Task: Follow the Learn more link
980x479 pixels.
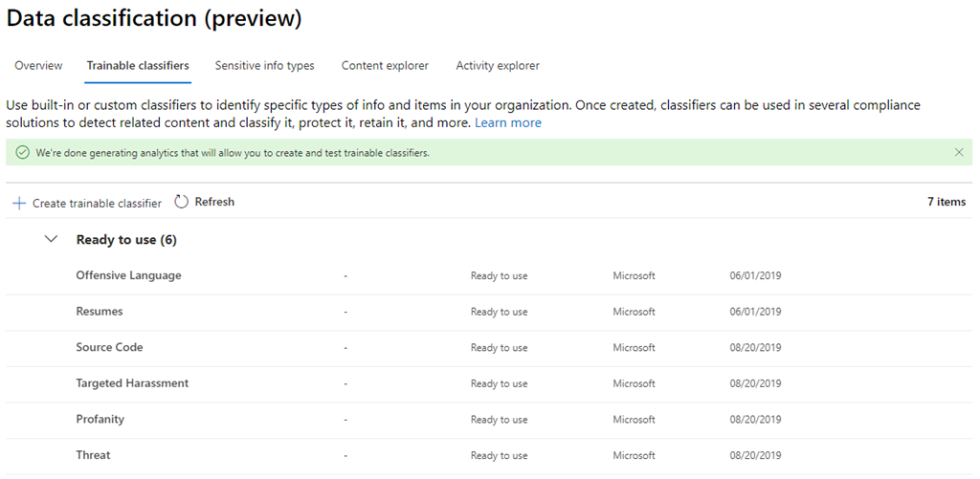Action: pos(508,123)
